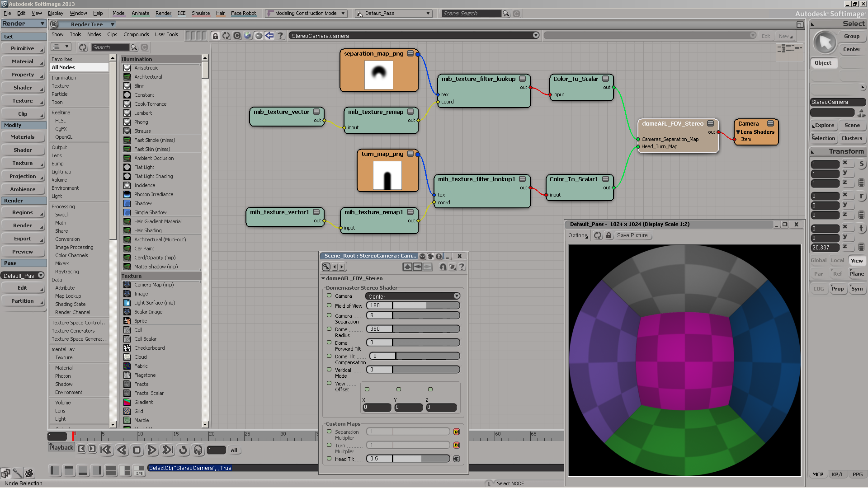
Task: Select the Ambient Occlusion shader node
Action: (154, 158)
